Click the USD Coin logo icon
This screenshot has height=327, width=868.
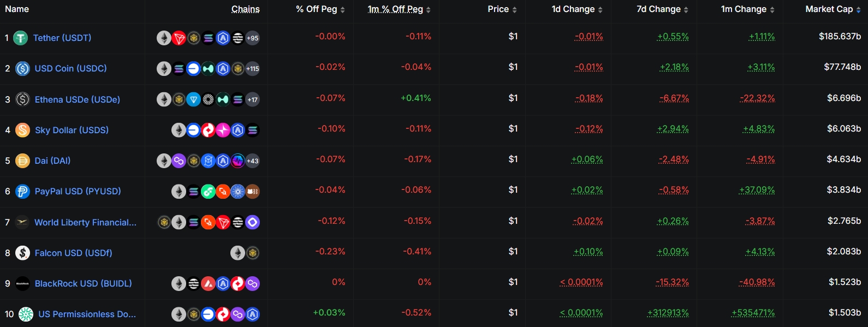(22, 69)
